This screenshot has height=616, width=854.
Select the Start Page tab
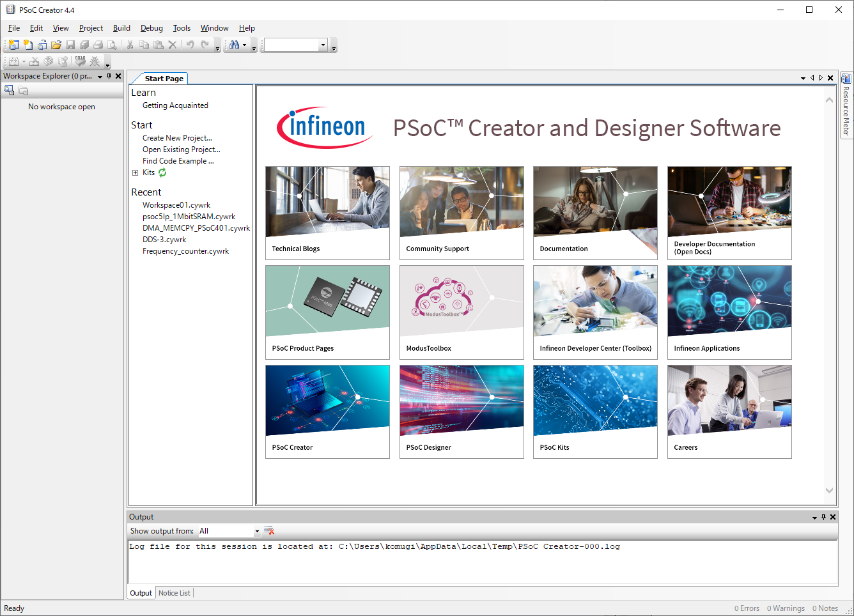tap(164, 79)
